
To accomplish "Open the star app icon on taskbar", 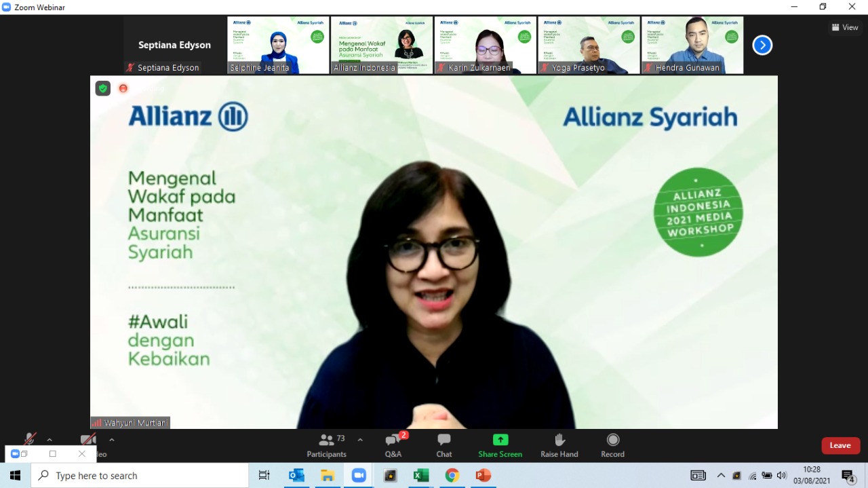I will tap(390, 476).
